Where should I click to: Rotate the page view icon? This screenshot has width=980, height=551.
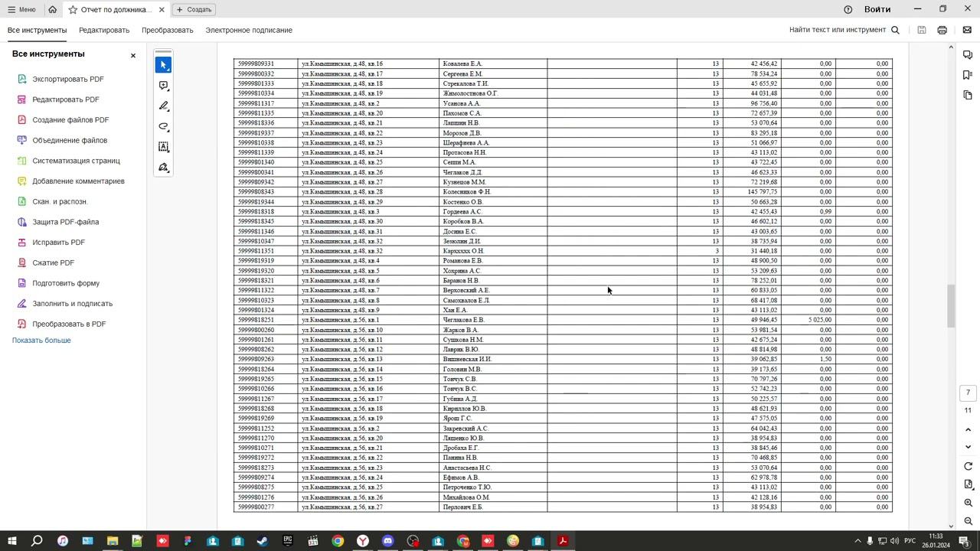[x=968, y=466]
